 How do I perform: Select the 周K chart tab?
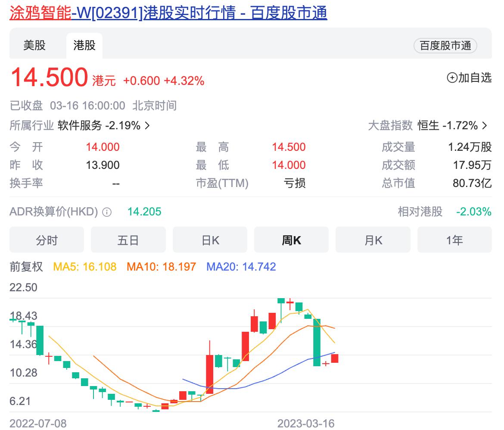[292, 240]
